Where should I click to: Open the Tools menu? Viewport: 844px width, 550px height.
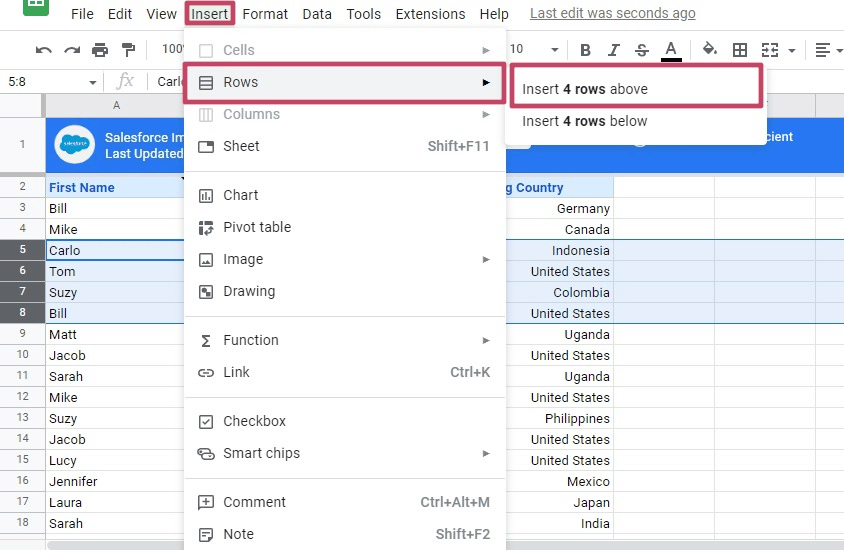point(363,14)
